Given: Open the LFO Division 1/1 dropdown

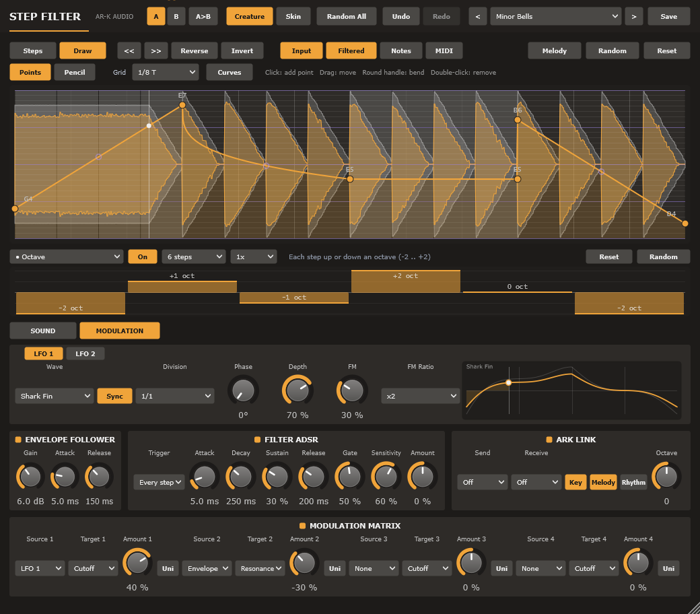Looking at the screenshot, I should 175,396.
